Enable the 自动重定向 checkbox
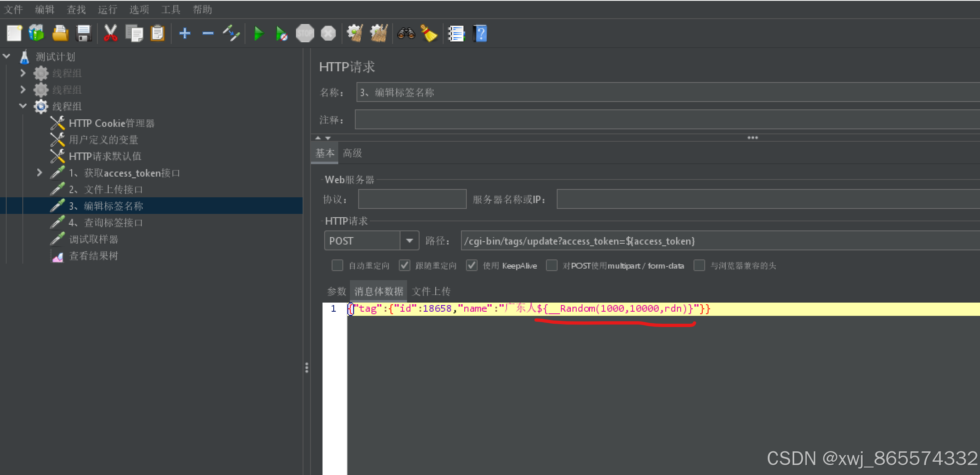The image size is (980, 475). click(337, 265)
